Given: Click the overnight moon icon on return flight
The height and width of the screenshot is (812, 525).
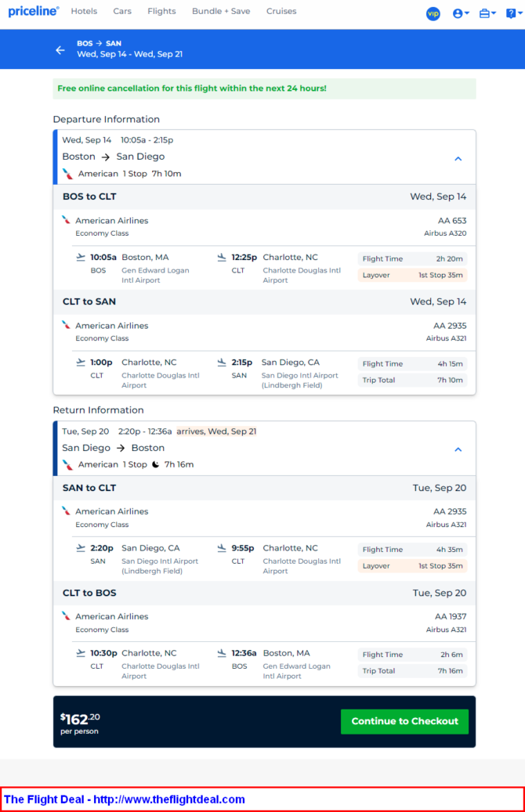Looking at the screenshot, I should point(155,464).
